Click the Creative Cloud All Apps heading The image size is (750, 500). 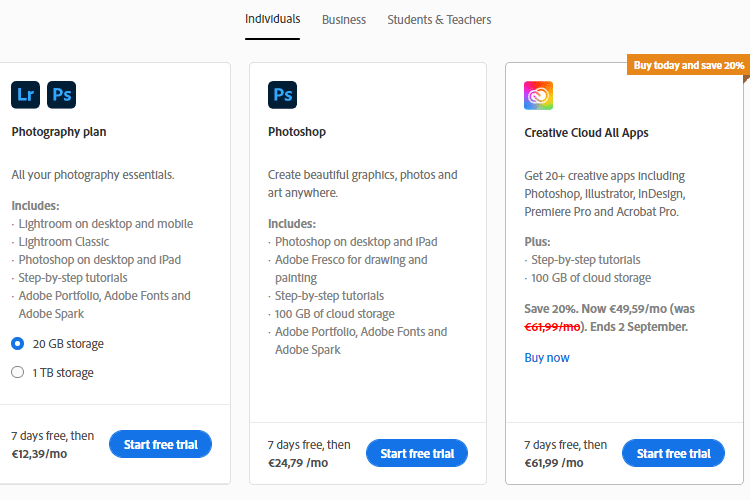click(x=586, y=133)
